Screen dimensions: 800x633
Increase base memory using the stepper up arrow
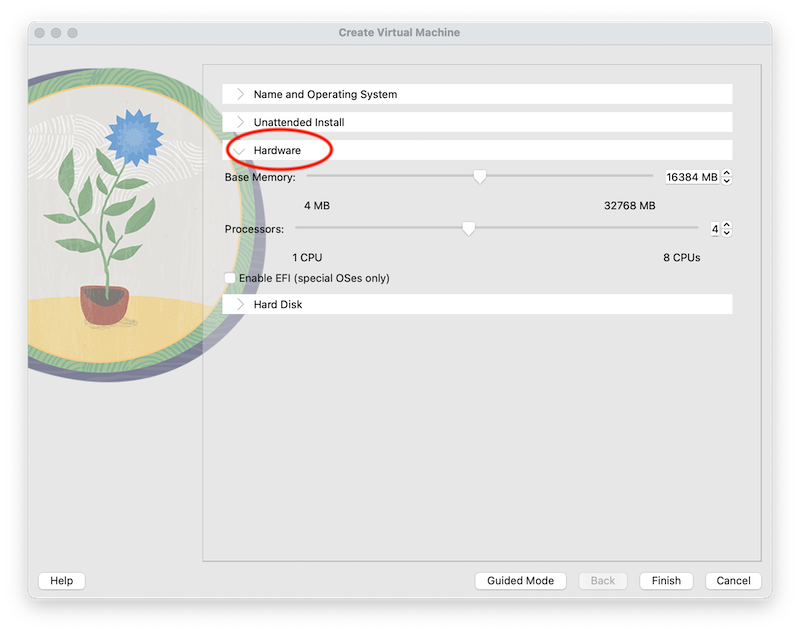(726, 172)
